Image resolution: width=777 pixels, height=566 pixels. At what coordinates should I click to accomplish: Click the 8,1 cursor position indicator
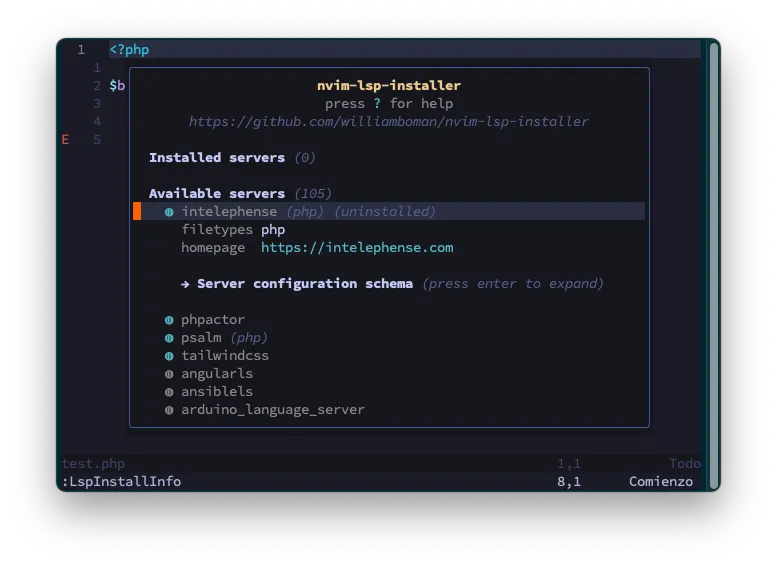569,481
